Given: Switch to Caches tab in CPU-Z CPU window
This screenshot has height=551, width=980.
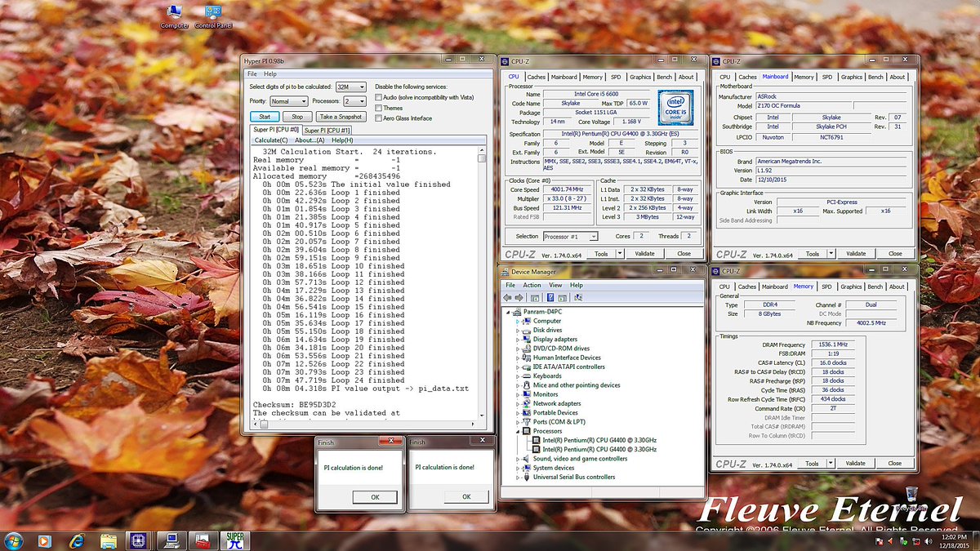Looking at the screenshot, I should pos(537,77).
